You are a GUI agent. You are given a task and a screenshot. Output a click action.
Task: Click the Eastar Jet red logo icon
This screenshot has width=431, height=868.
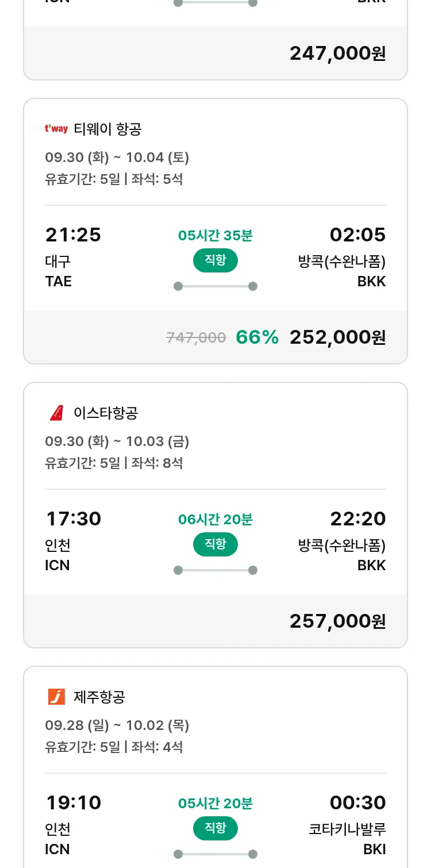click(x=56, y=413)
